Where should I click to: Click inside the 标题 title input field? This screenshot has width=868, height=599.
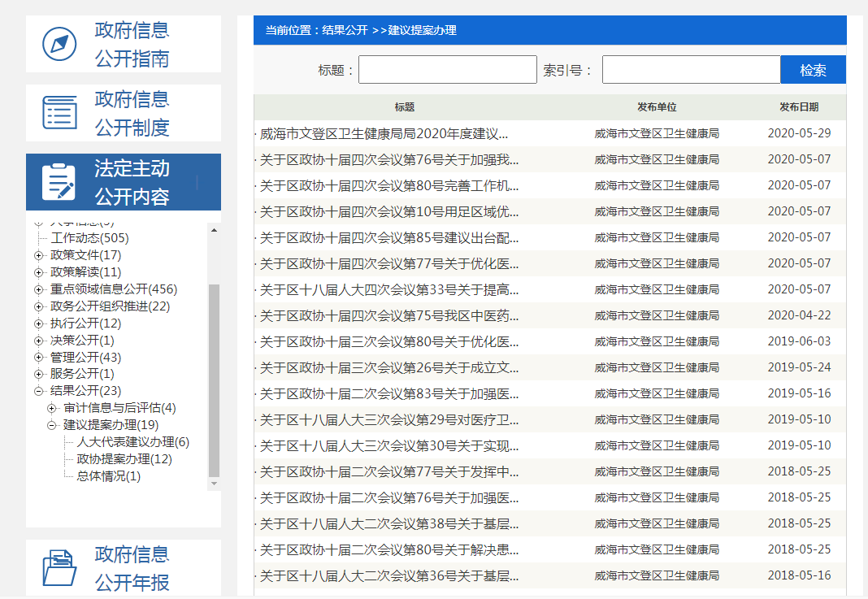coord(446,69)
